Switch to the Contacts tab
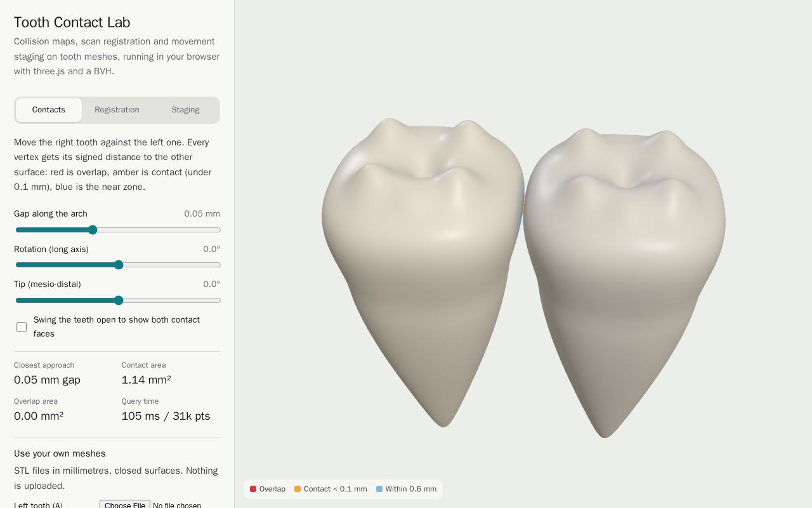The height and width of the screenshot is (508, 812). point(49,110)
